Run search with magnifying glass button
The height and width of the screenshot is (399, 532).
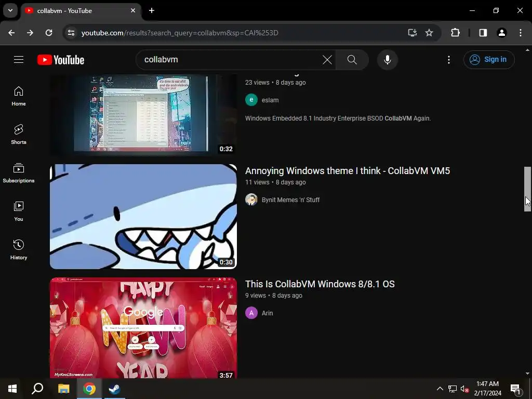coord(352,60)
